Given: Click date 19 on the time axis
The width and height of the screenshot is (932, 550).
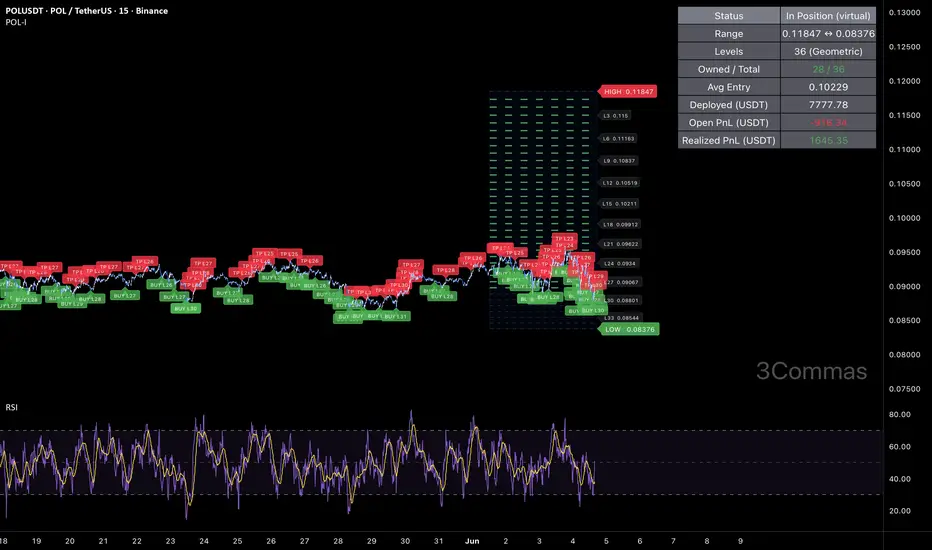Looking at the screenshot, I should click(36, 541).
